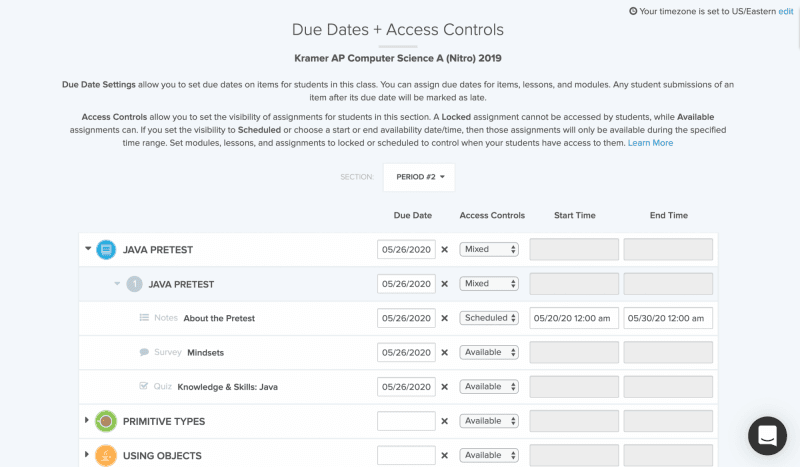Clear due date for About the Pretest

pos(445,318)
